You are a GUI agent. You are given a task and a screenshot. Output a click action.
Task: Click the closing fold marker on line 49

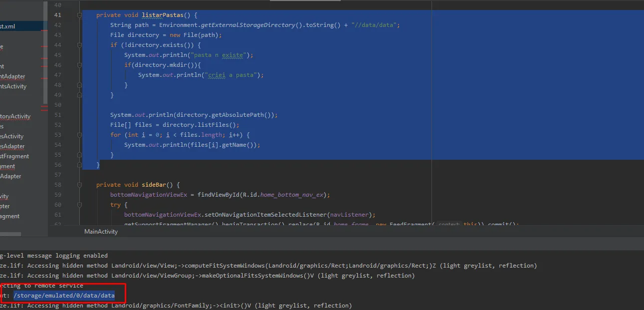click(79, 95)
